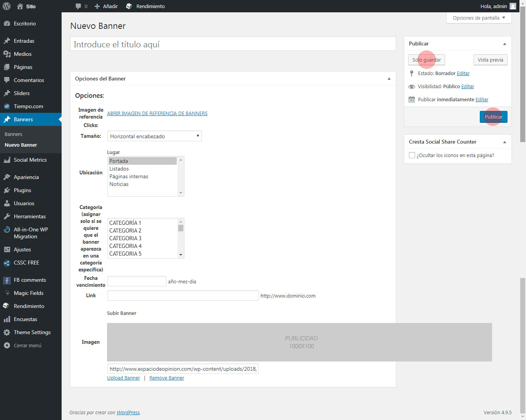Click the page vertical scrollbar
The height and width of the screenshot is (420, 526).
[523, 77]
